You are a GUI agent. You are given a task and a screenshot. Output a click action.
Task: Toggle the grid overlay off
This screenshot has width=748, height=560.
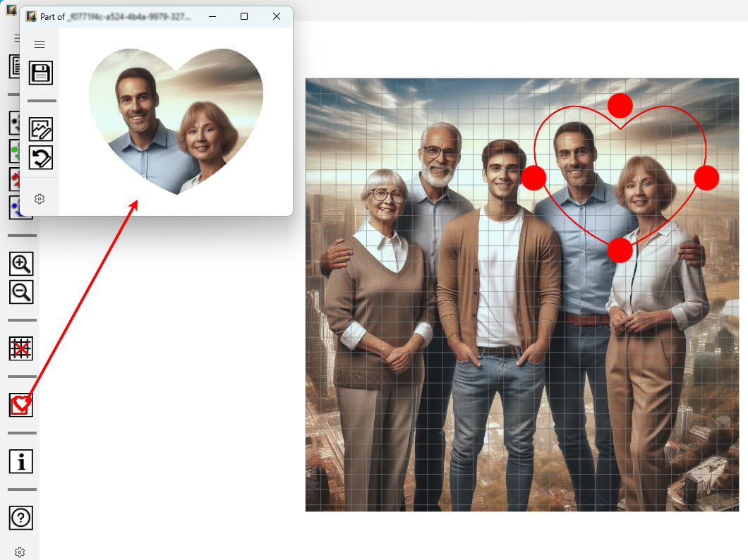click(21, 348)
